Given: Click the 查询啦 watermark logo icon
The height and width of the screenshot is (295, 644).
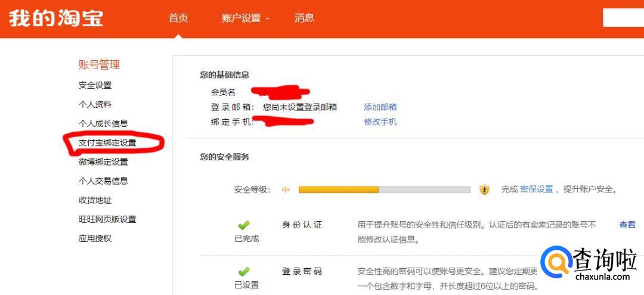Looking at the screenshot, I should point(556,262).
